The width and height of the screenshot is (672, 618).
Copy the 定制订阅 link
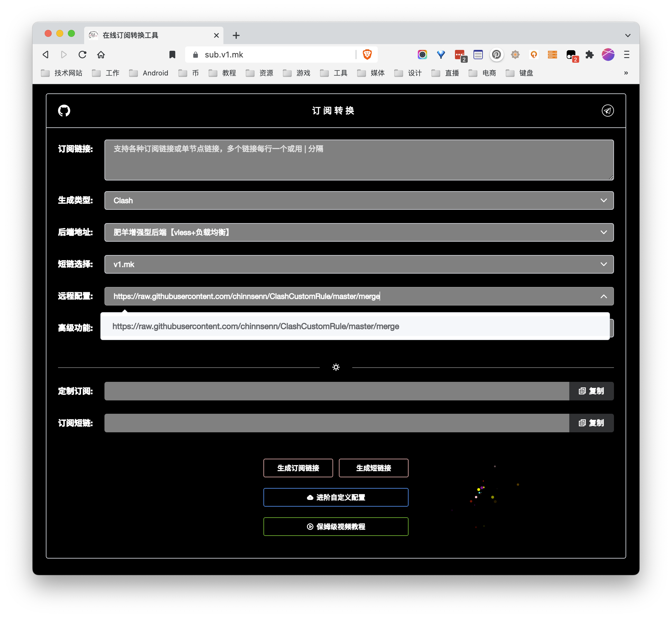coord(591,391)
